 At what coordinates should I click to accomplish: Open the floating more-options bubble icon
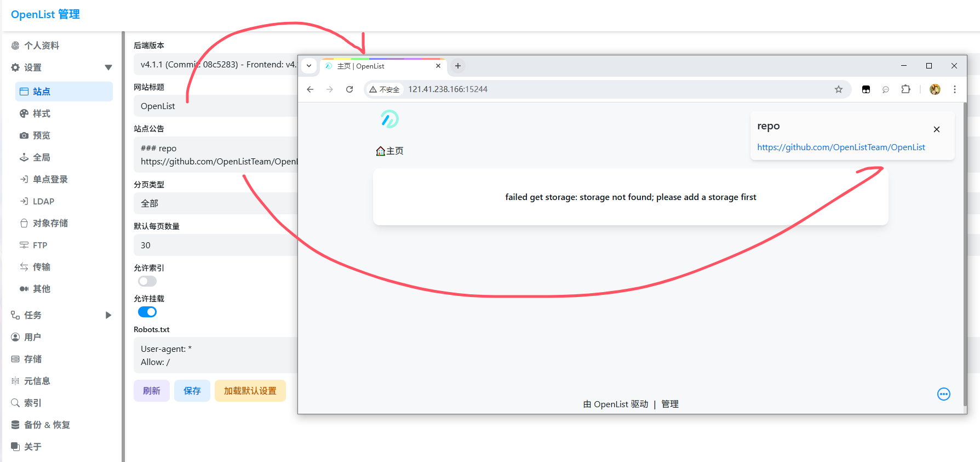tap(943, 394)
